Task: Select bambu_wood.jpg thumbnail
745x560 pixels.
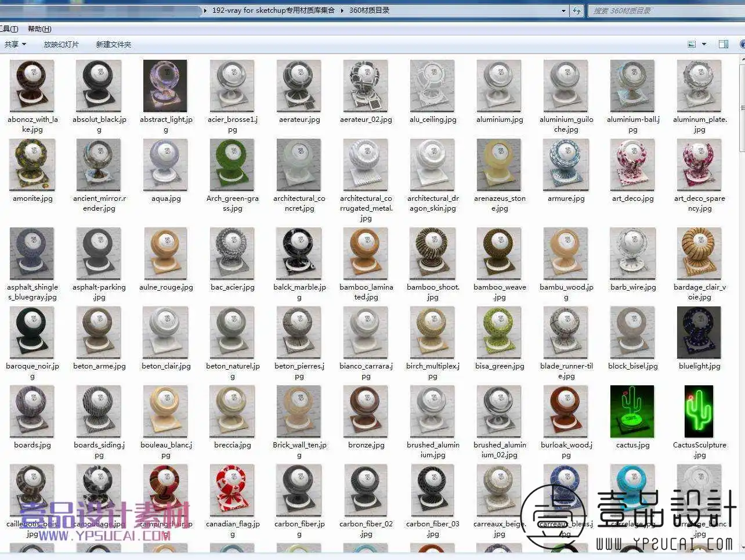Action: click(x=566, y=254)
